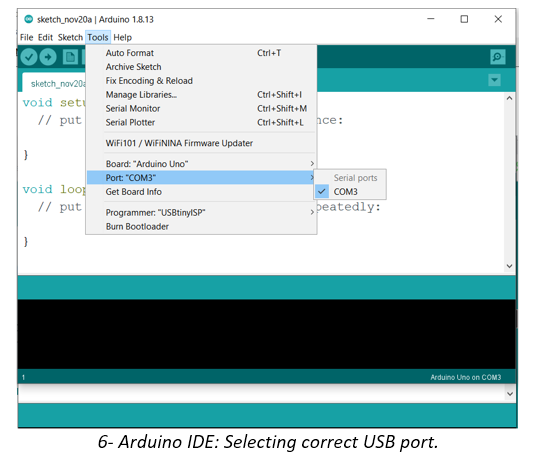Maximize the Arduino window
533x471 pixels.
tap(464, 19)
